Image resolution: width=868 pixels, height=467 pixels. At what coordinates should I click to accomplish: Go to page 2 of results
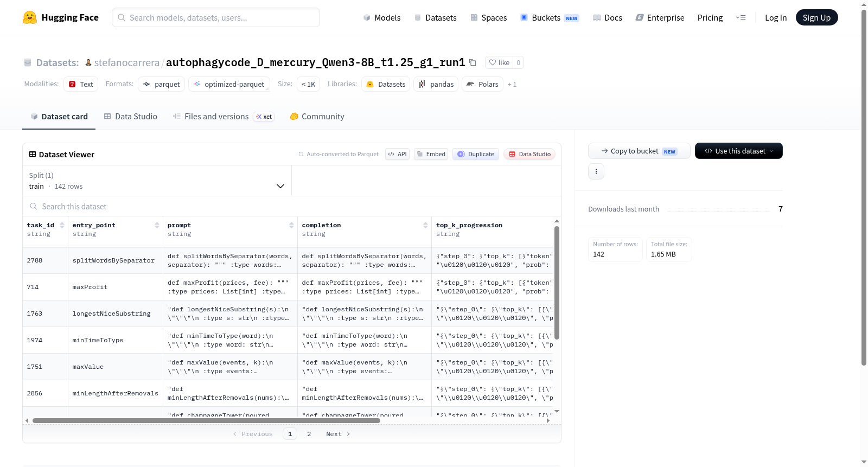pyautogui.click(x=309, y=434)
